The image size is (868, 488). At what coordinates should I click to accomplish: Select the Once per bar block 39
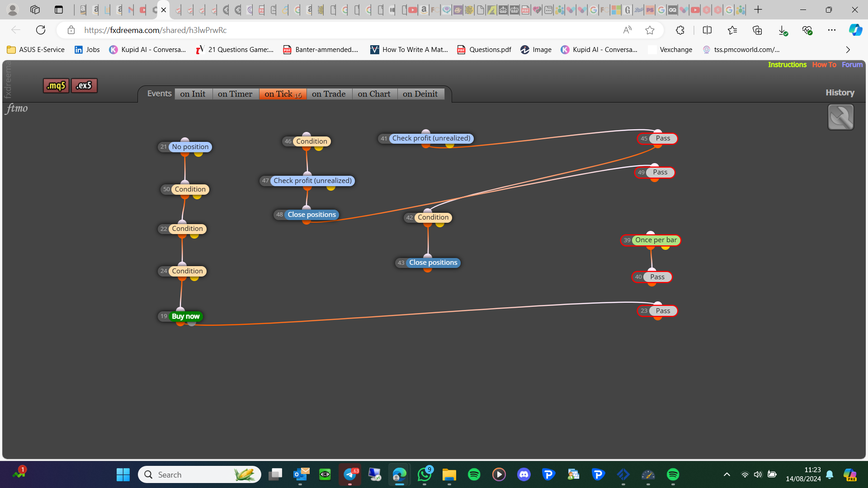pos(651,240)
